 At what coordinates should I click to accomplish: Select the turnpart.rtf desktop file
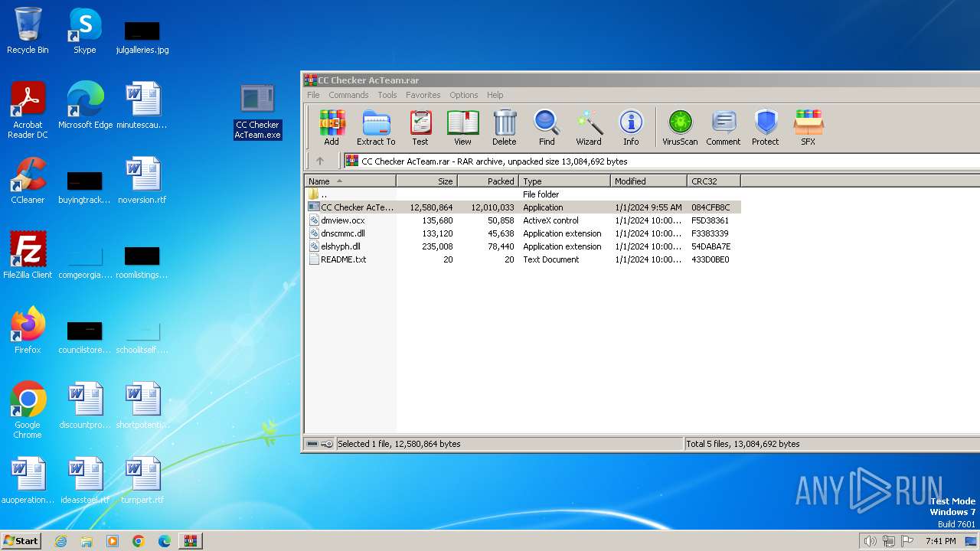[142, 481]
